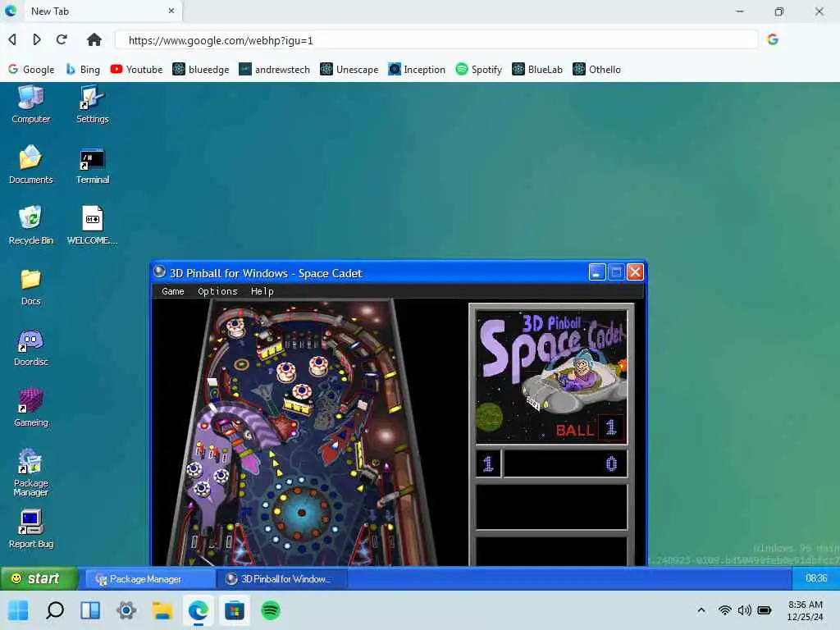Click the green start button
The height and width of the screenshot is (630, 840).
click(x=39, y=578)
